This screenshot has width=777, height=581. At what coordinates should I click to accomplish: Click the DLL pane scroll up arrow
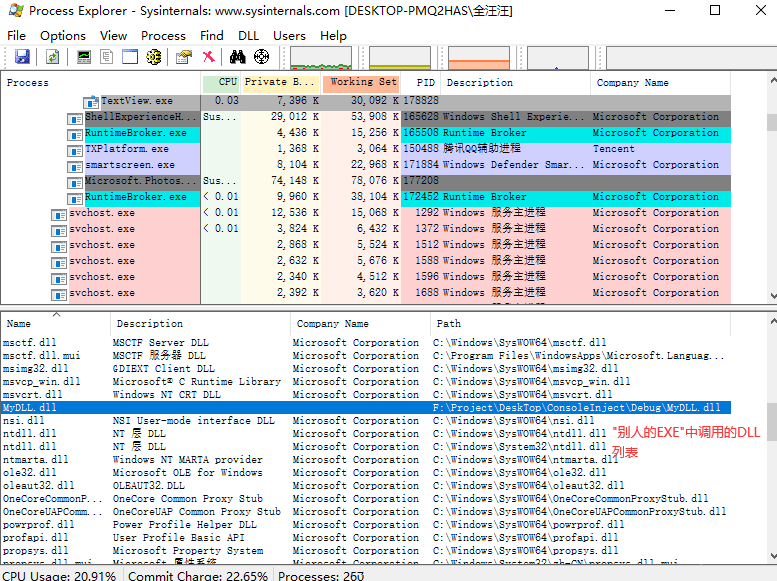coord(773,321)
